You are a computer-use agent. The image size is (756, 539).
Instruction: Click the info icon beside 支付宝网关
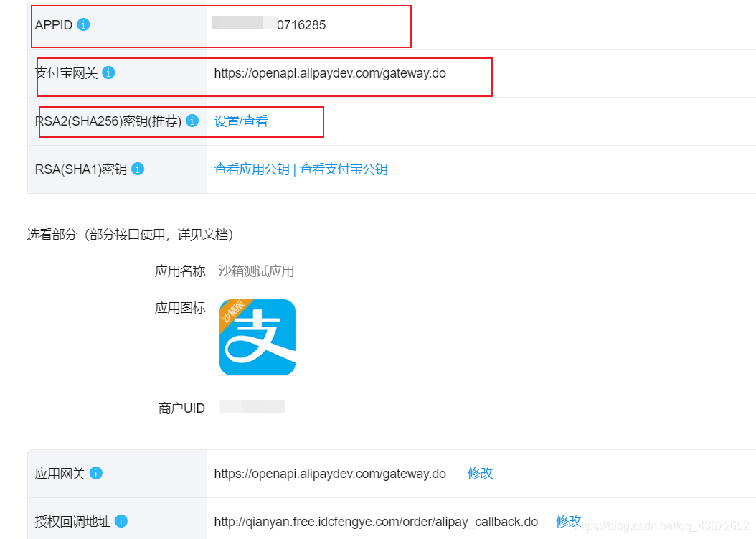point(108,73)
